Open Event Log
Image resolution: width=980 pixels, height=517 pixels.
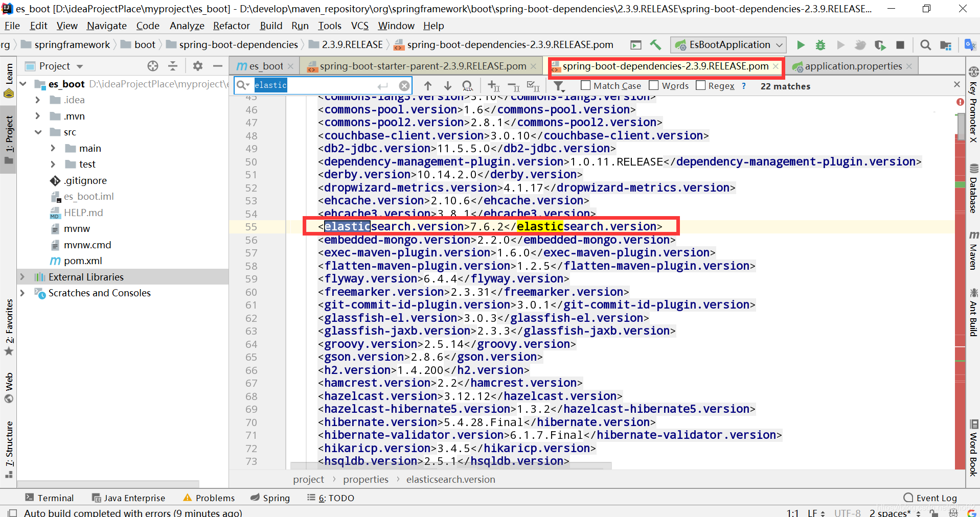tap(930, 498)
